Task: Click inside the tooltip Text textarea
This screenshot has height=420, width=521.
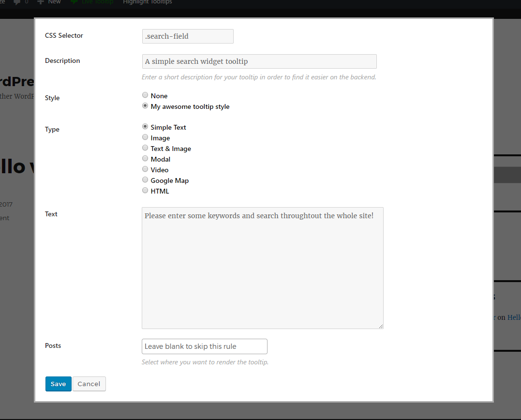Action: click(x=263, y=268)
